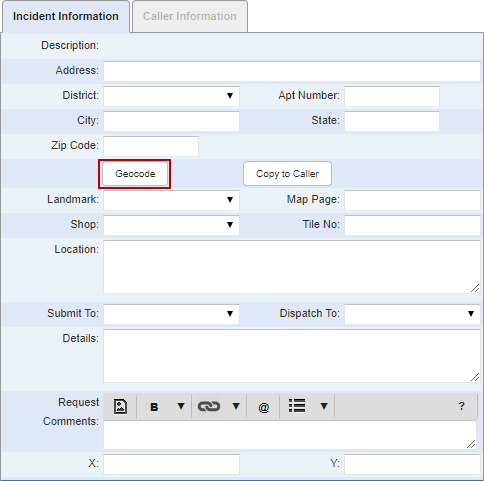Open the Shop dropdown list

tap(171, 225)
